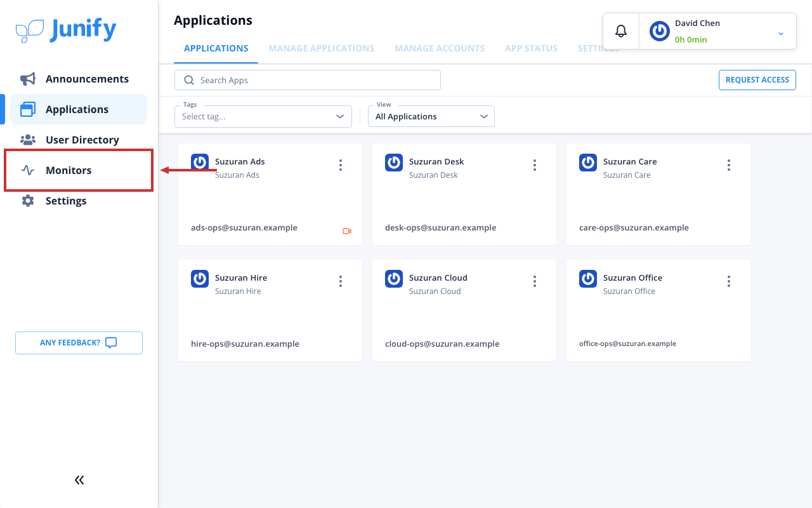Click the office-ops@suzuran.example account text
The height and width of the screenshot is (508, 812).
click(627, 344)
